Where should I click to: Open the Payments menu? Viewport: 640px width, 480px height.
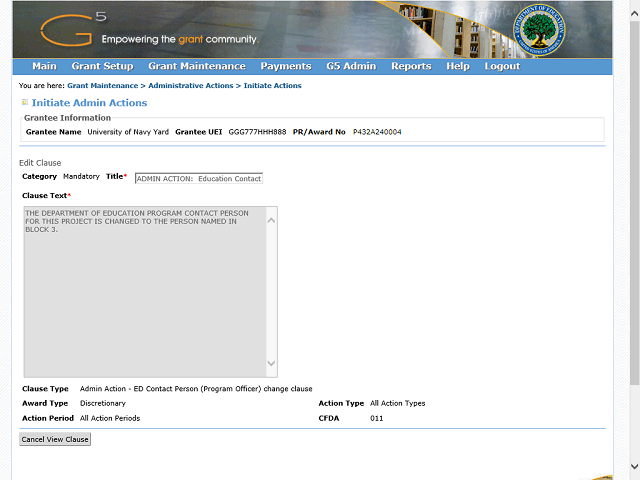pyautogui.click(x=286, y=66)
